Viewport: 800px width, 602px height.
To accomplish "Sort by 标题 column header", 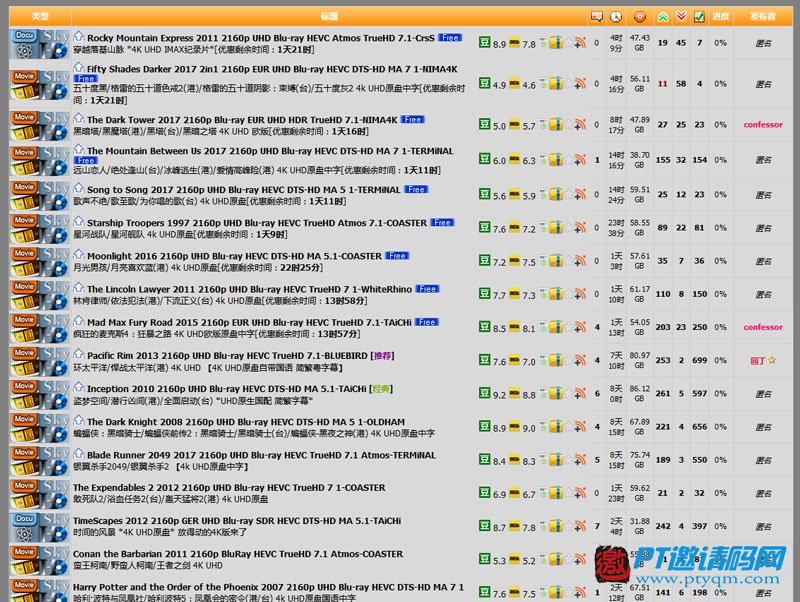I will tap(329, 16).
